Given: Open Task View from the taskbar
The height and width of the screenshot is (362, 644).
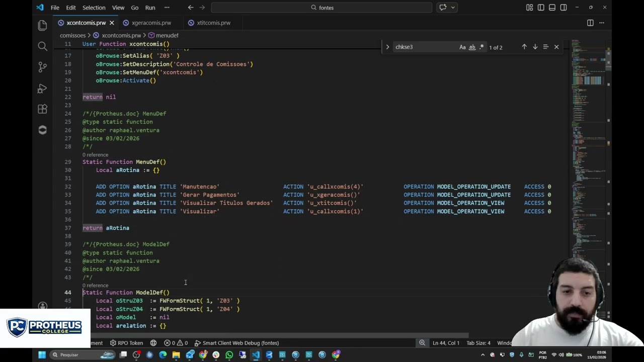Looking at the screenshot, I should click(123, 355).
